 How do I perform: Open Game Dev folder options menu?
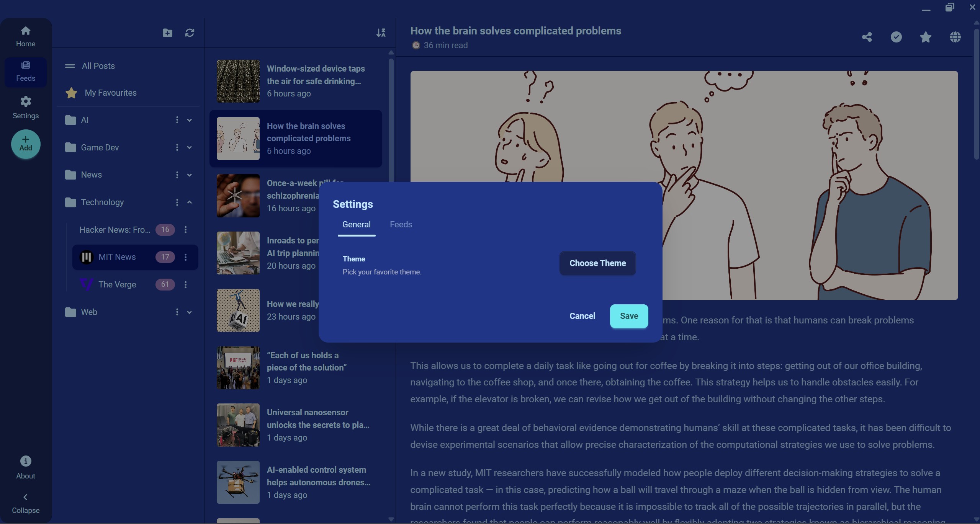(177, 147)
